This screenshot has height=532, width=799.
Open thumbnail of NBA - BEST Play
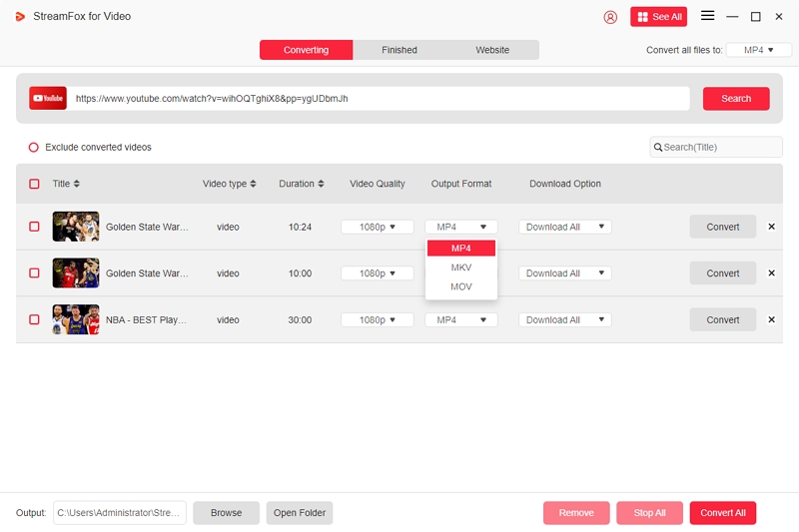click(76, 319)
